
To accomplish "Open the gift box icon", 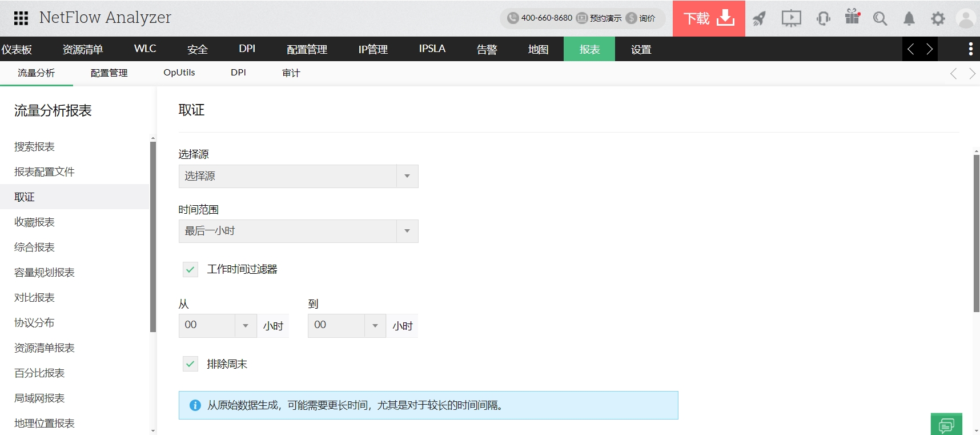I will coord(853,17).
